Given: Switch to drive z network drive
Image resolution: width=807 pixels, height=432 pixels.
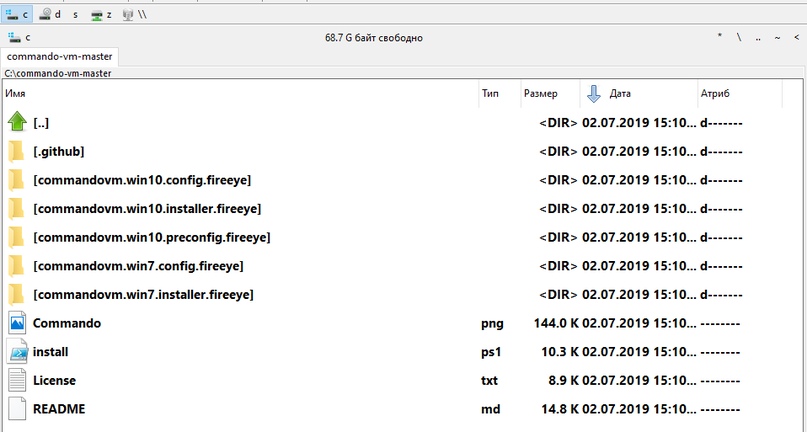Looking at the screenshot, I should (x=101, y=15).
